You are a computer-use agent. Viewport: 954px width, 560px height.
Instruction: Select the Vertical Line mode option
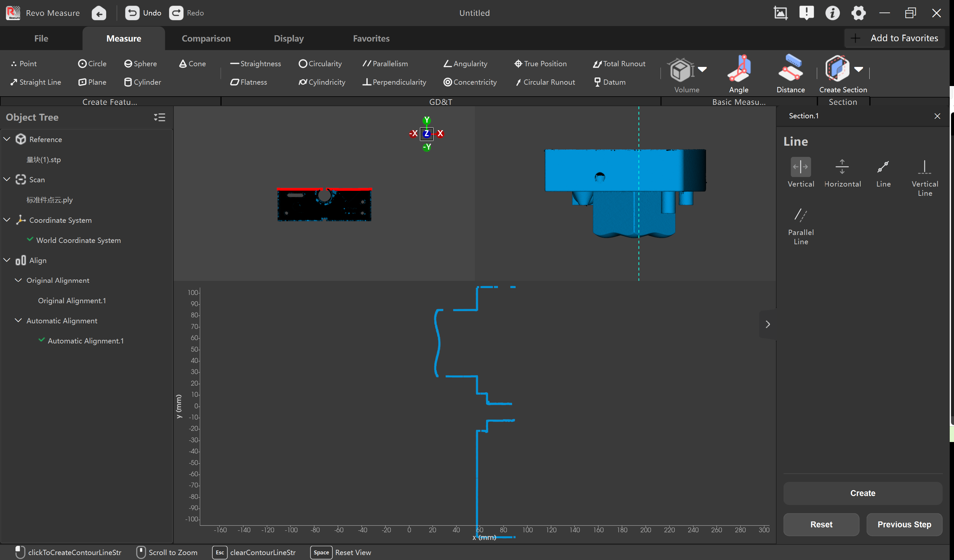[x=924, y=177]
